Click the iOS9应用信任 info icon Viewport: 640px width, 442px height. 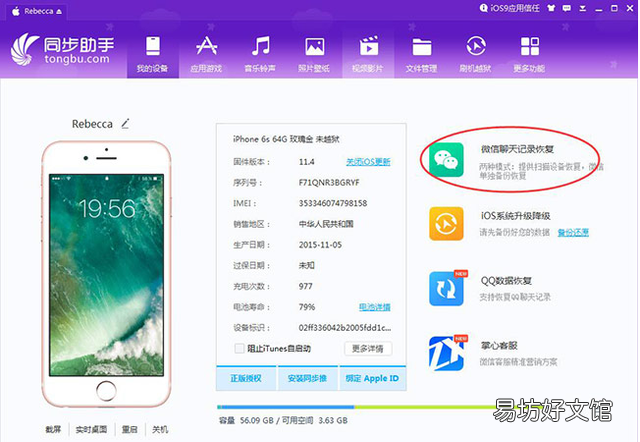point(483,8)
